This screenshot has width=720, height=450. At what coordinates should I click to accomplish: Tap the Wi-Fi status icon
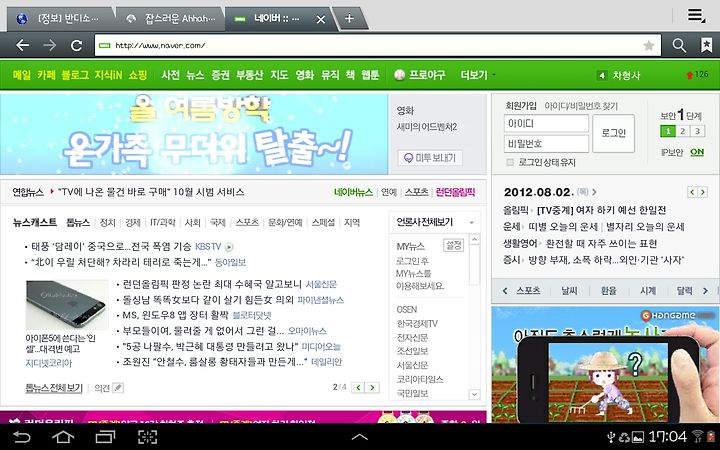(x=698, y=436)
